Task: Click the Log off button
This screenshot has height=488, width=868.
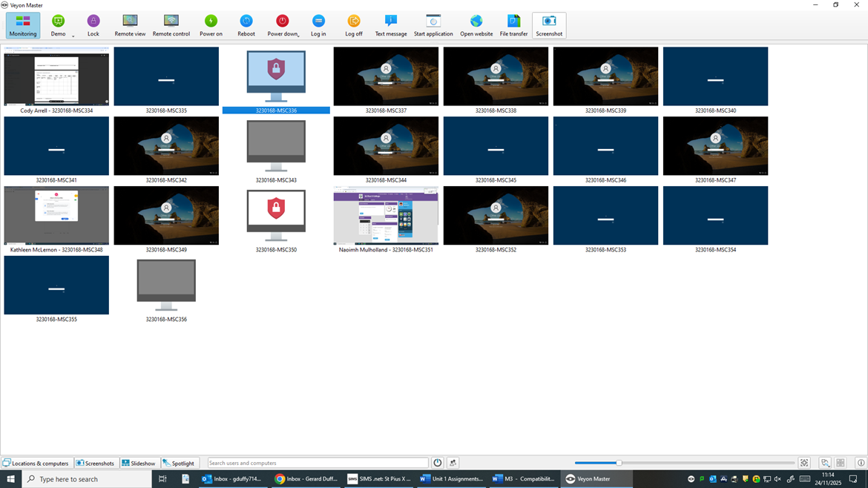Action: click(x=354, y=25)
